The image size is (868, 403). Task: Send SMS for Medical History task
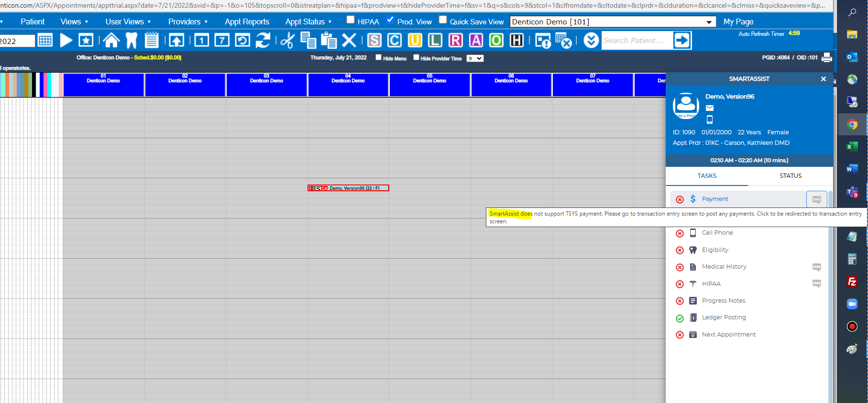[x=817, y=267]
